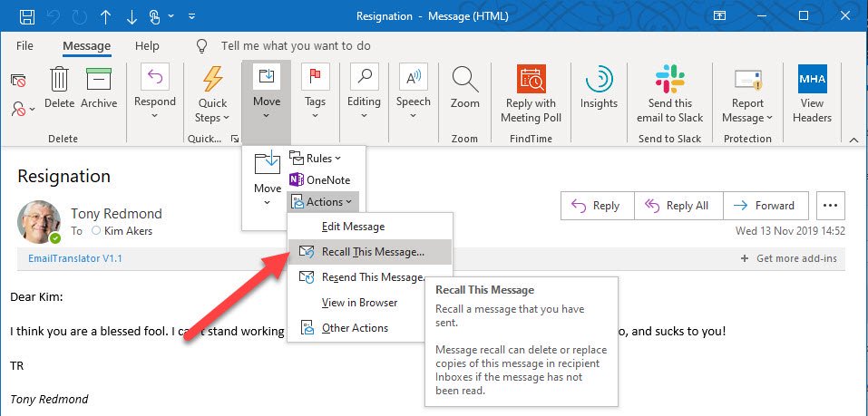Click the Ignore conversation icon
Screen dimensions: 868x416
pos(18,82)
